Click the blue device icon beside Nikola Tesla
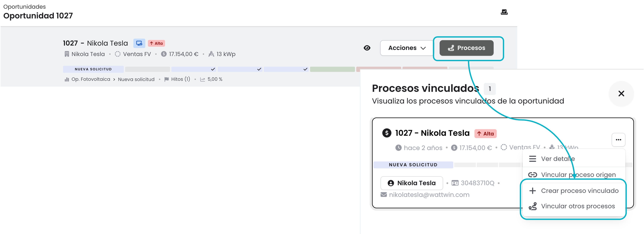 139,43
